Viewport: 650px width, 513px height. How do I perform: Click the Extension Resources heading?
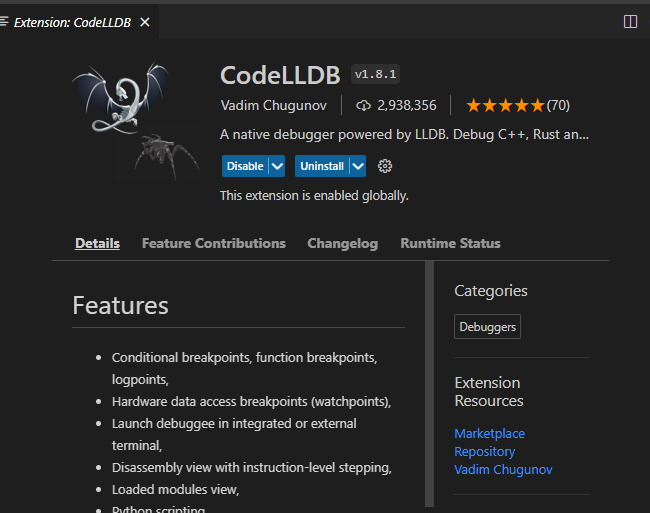point(489,392)
